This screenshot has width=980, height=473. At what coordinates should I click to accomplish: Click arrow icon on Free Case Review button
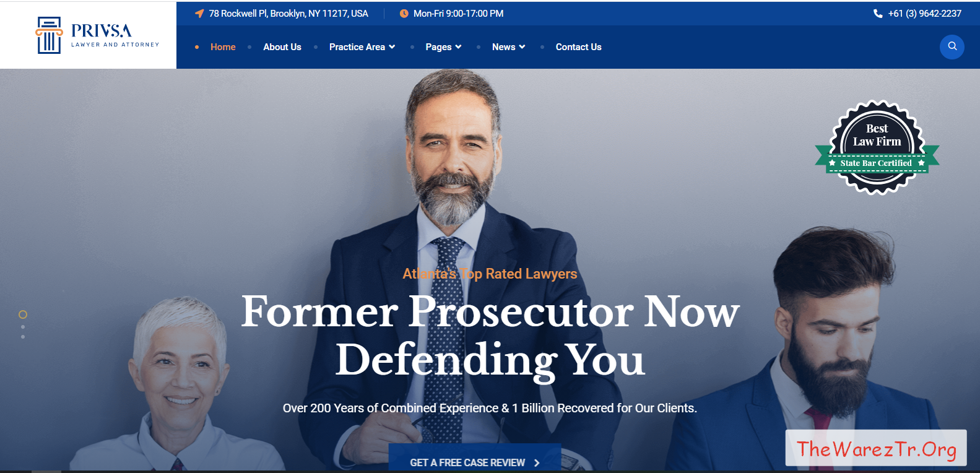tap(537, 463)
